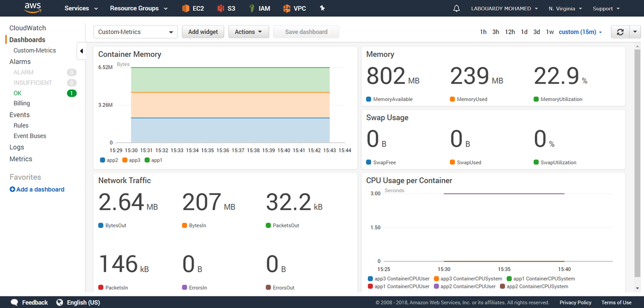Viewport: 644px width, 308px height.
Task: Click the Add widget button
Action: coord(203,32)
